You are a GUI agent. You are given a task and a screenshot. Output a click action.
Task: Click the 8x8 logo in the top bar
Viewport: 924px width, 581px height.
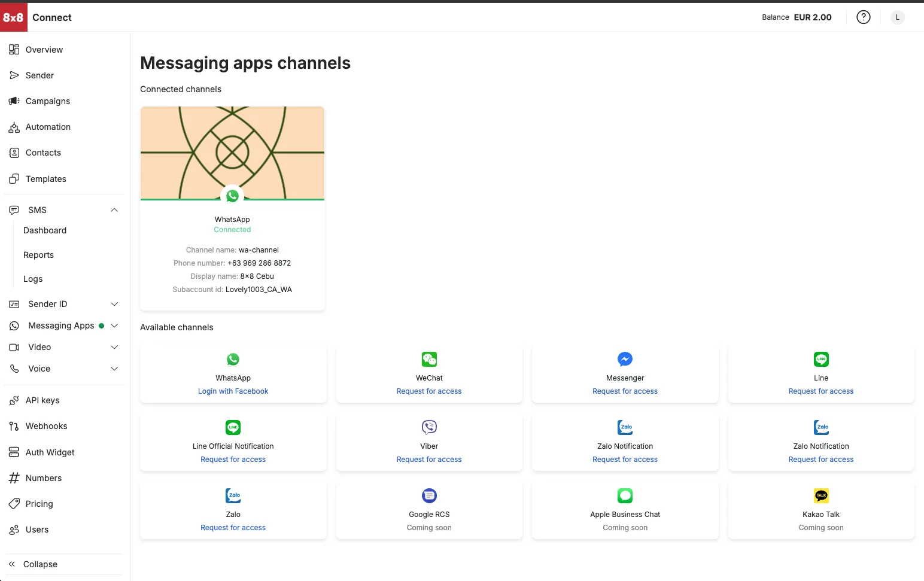(x=14, y=17)
